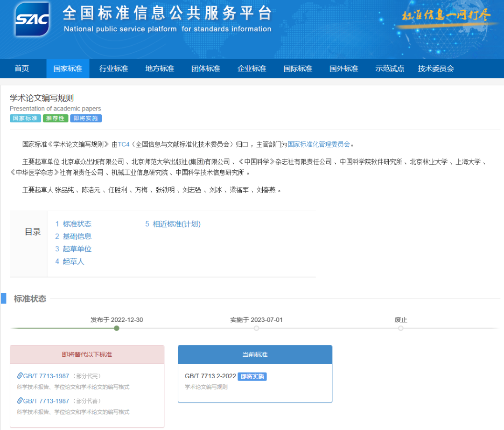Click the 实施于 2023-07-01 timeline marker
This screenshot has width=504, height=430.
click(x=256, y=328)
